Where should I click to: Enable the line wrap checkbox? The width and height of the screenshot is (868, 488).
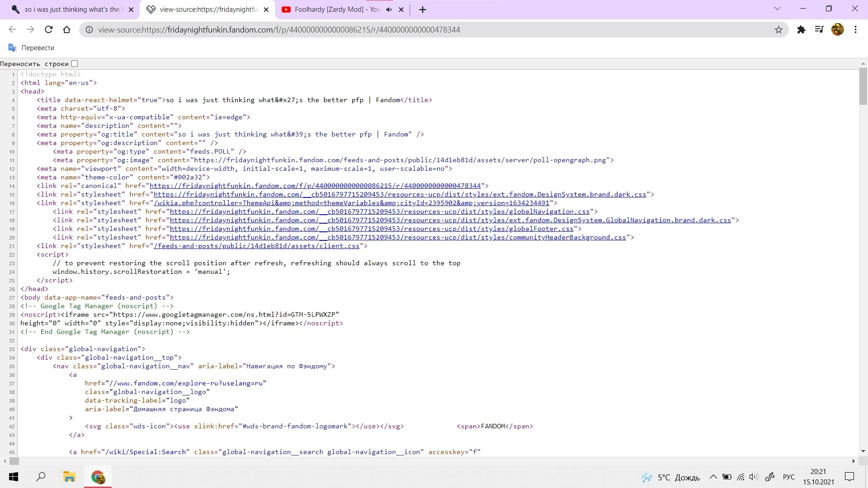[75, 64]
